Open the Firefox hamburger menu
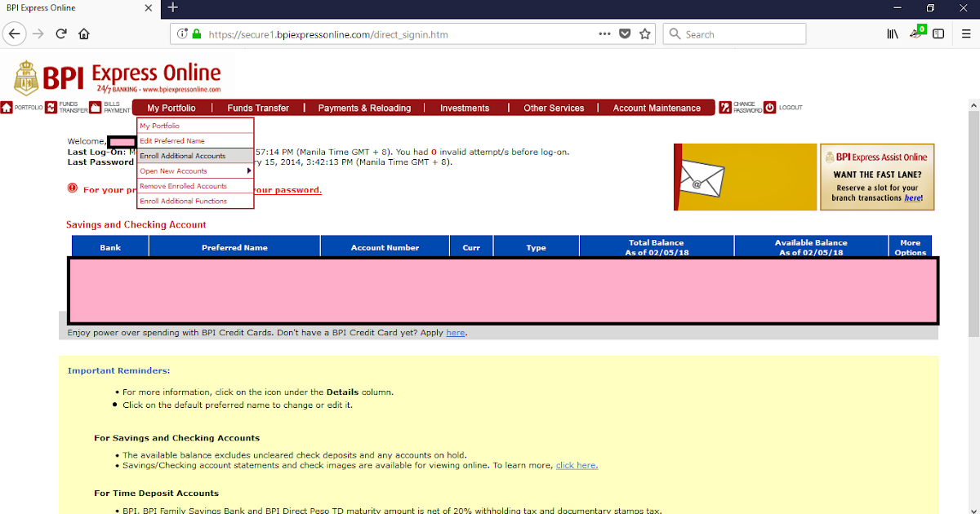 coord(967,33)
